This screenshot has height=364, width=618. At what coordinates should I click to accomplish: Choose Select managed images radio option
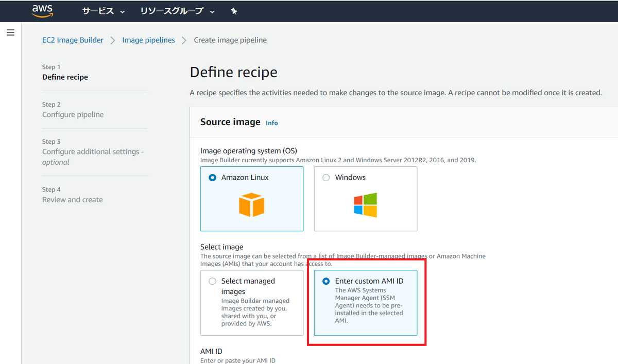pos(213,281)
